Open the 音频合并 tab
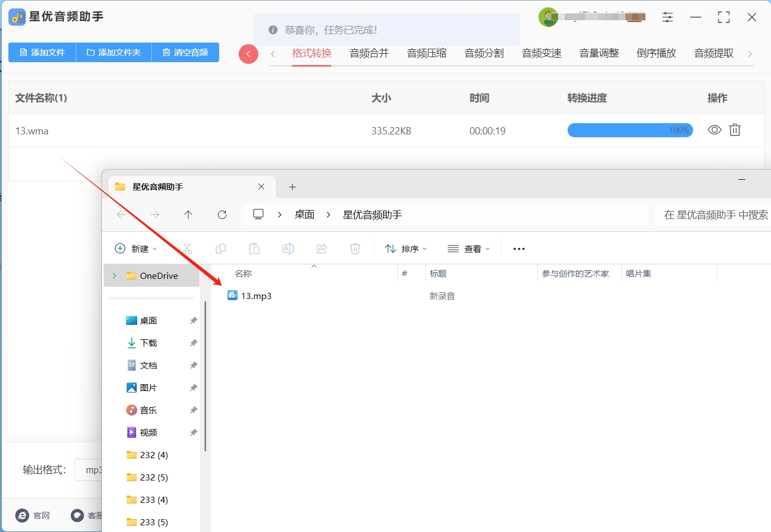Image resolution: width=771 pixels, height=532 pixels. (369, 53)
